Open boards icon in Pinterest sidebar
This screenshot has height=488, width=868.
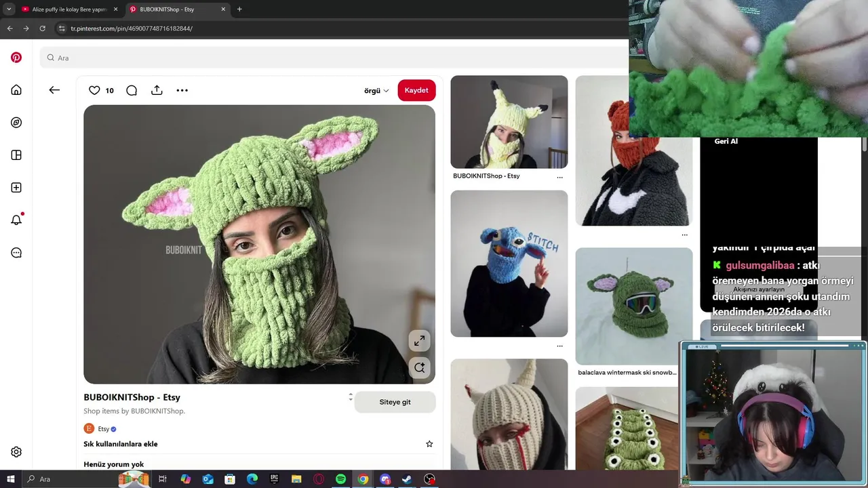(16, 155)
